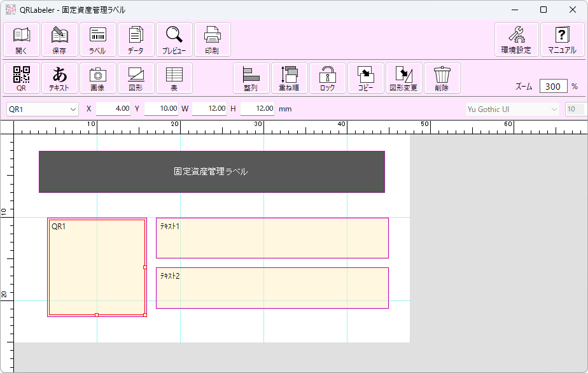Click the 整列 alignment tool
This screenshot has height=373, width=588.
tap(250, 78)
